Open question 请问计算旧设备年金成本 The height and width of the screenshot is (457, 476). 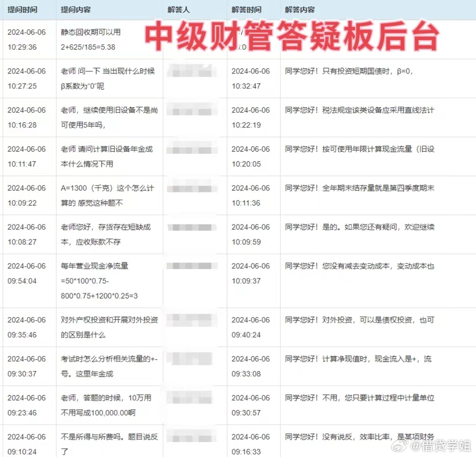click(107, 156)
